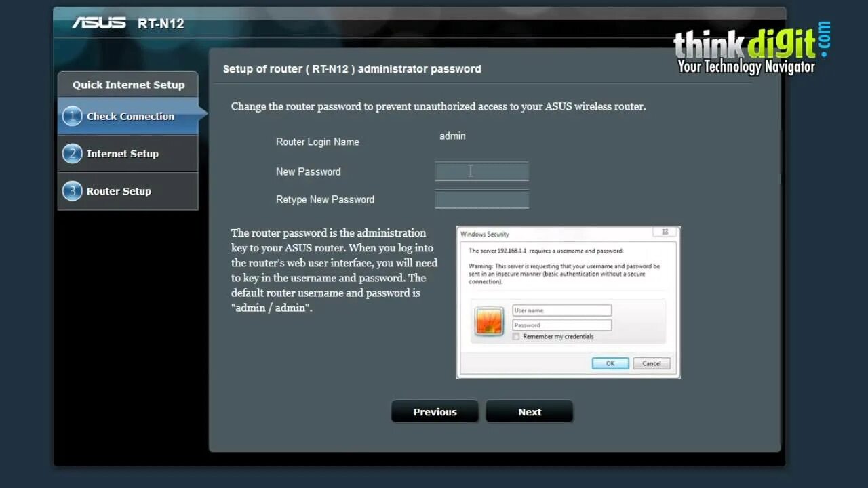Click the Retype New Password label
Viewport: 868px width, 488px height.
click(325, 199)
